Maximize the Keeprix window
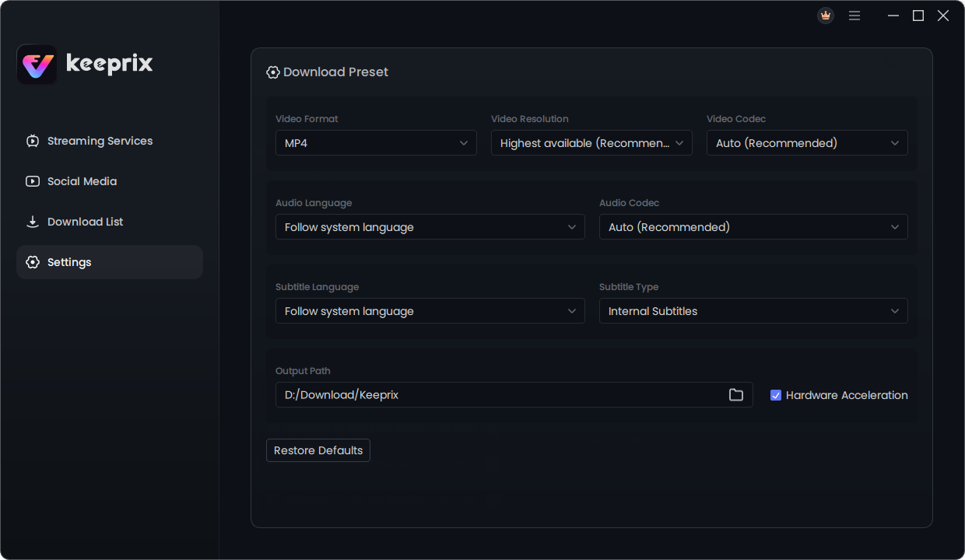Viewport: 965px width, 560px height. (918, 16)
